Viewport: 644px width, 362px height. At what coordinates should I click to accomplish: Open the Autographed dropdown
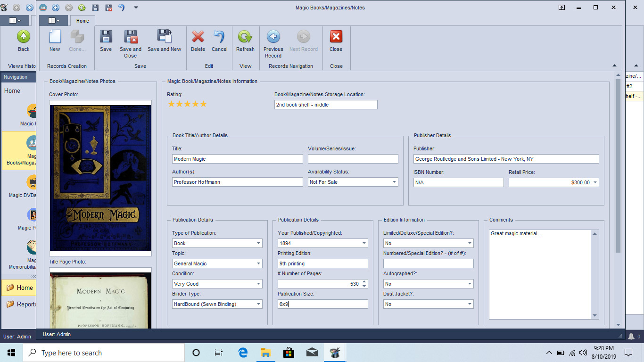(470, 284)
